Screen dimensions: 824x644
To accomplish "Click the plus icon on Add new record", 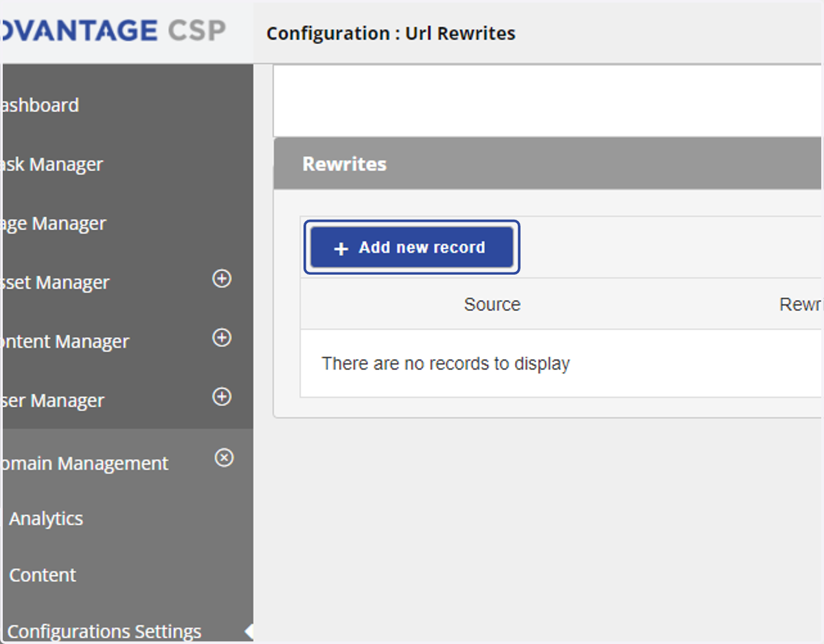I will (341, 249).
